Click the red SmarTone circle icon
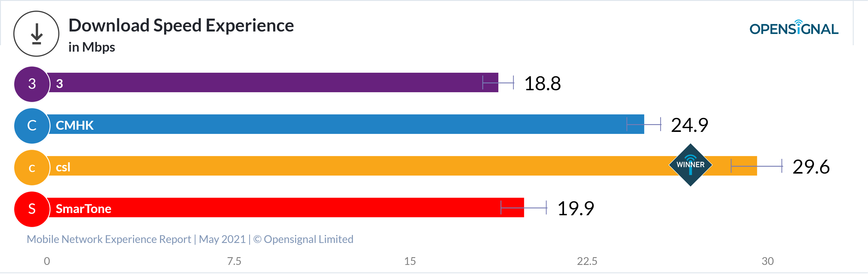868x274 pixels. (x=32, y=209)
